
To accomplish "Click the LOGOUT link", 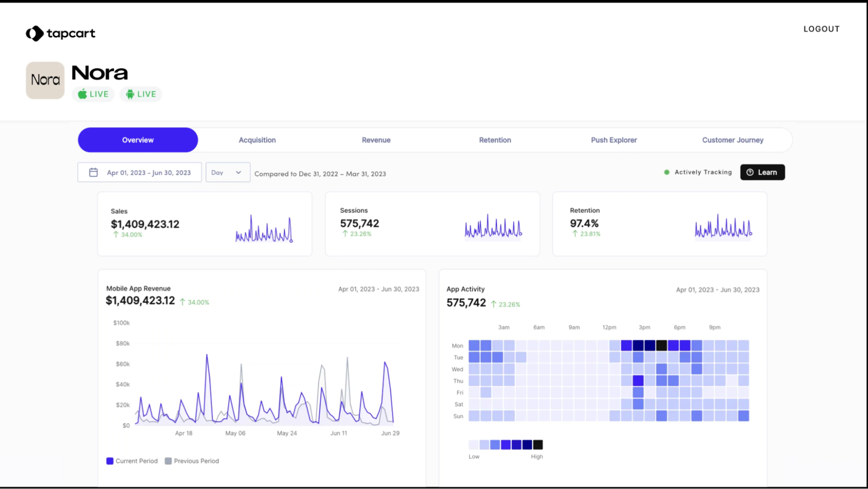I will pyautogui.click(x=821, y=29).
